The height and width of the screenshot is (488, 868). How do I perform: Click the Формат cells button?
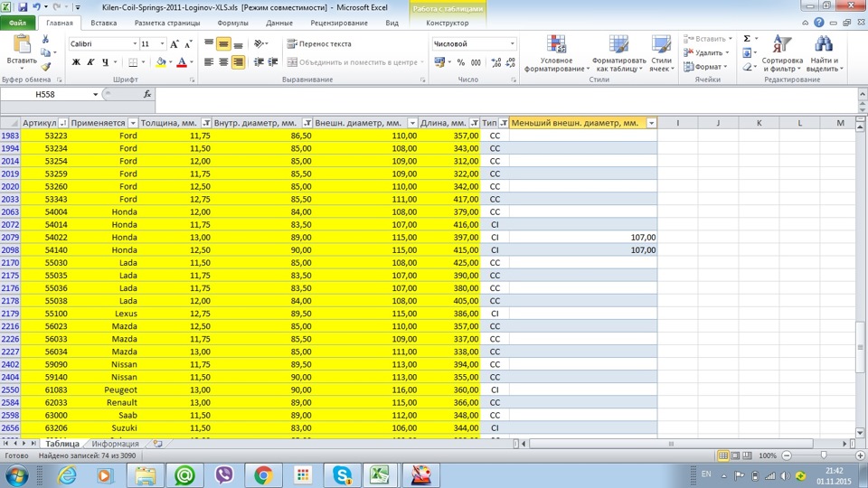coord(704,66)
